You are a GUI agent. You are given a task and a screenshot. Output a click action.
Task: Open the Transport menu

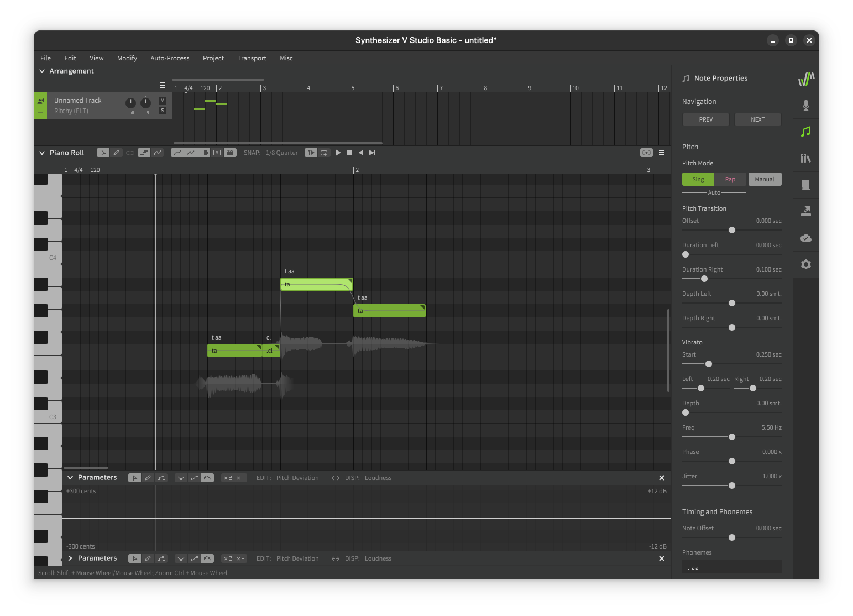(x=252, y=58)
